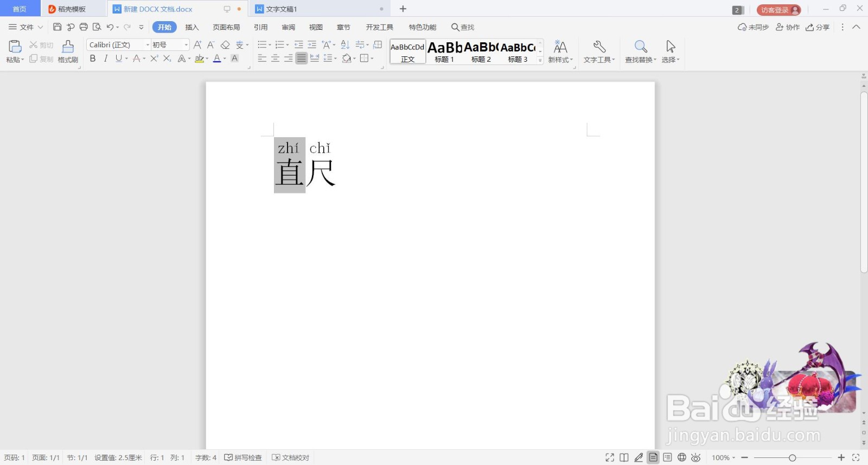Enter fullscreen display mode in status bar
Screen dimensions: 868x465
pyautogui.click(x=610, y=458)
